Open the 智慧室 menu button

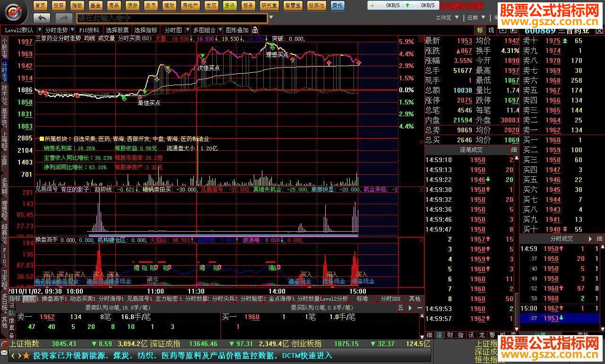click(293, 6)
